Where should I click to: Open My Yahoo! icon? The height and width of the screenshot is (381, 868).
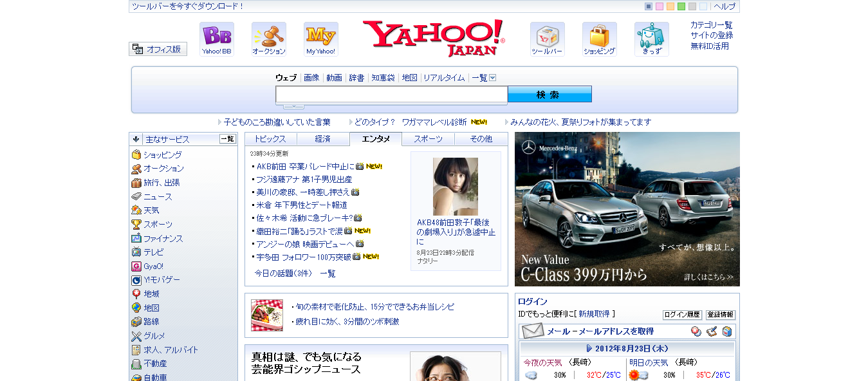[x=321, y=39]
